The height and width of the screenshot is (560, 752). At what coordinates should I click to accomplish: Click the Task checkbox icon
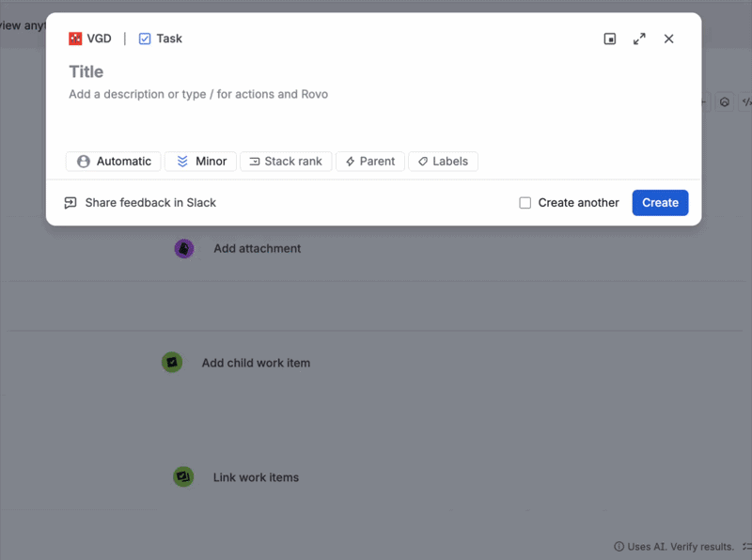point(145,39)
